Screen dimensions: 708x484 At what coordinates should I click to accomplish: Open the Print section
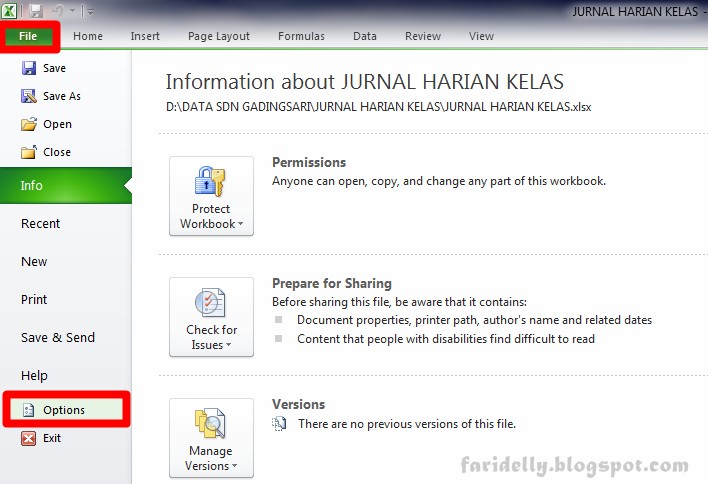point(34,299)
